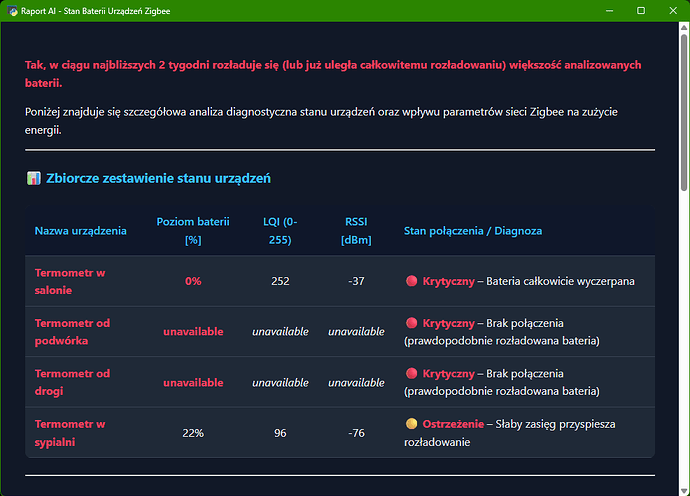Minimize the Raport AI window
This screenshot has height=496, width=690.
(x=609, y=11)
